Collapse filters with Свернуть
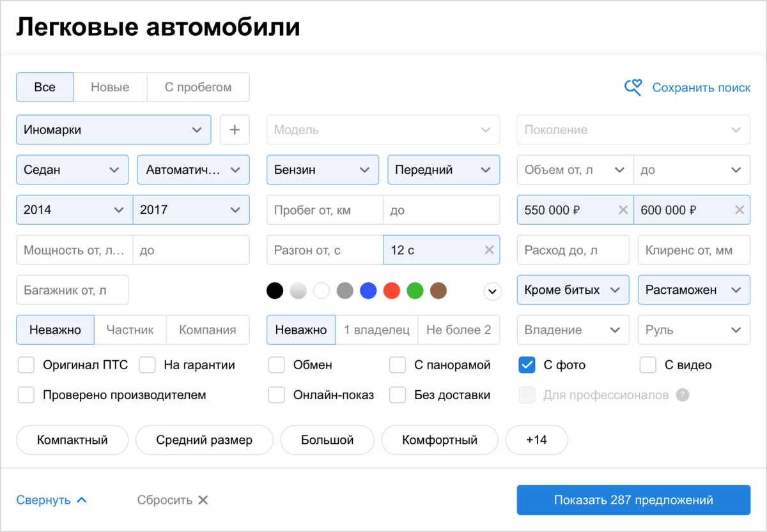Image resolution: width=767 pixels, height=532 pixels. click(x=43, y=500)
